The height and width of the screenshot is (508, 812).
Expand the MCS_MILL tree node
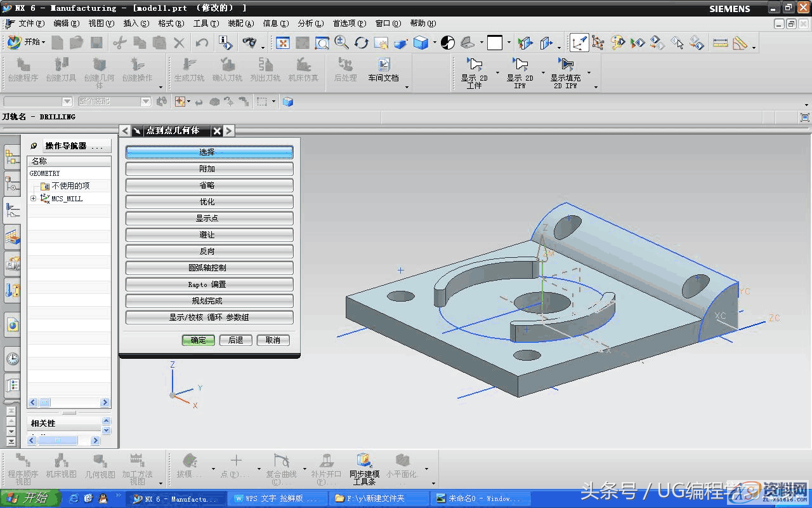tap(33, 199)
